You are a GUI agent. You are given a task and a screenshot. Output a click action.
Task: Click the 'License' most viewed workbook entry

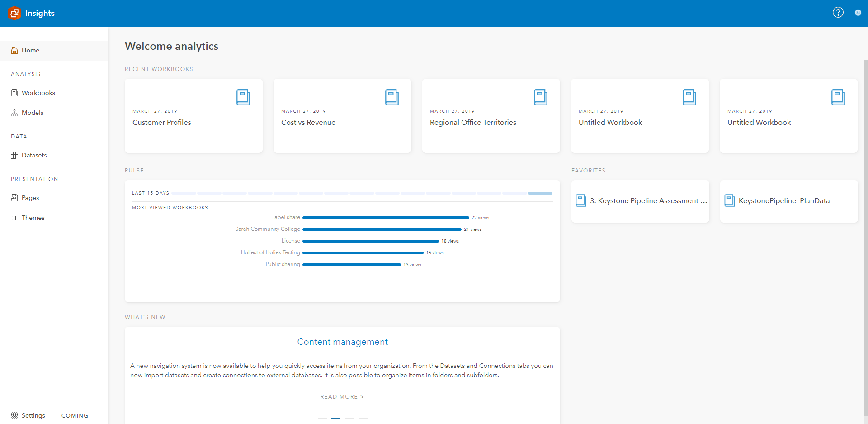tap(291, 241)
